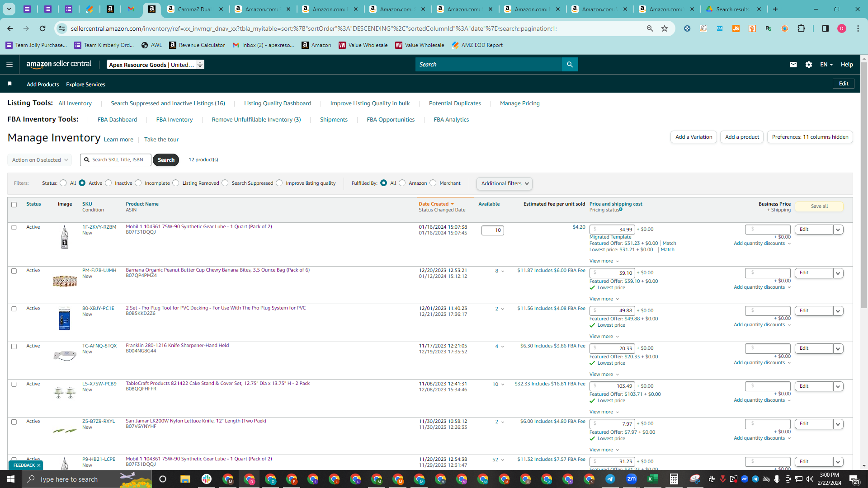Select checkbox for SKU 1F-ZKVY-RZBM row
Screen dimensions: 868x488
[x=14, y=228]
